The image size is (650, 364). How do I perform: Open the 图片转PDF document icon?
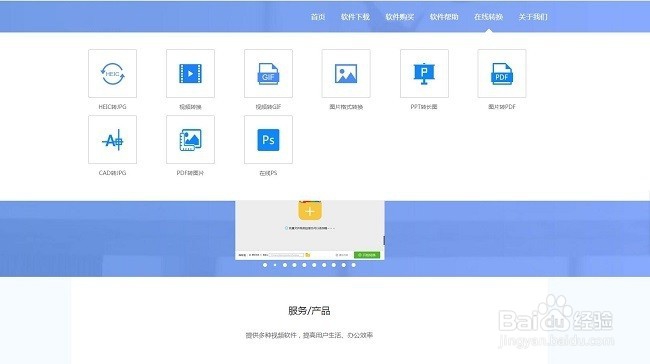coord(502,73)
